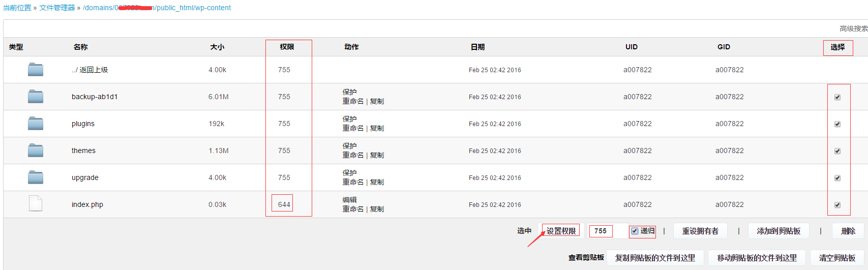Uncheck the backup-ab1d1 row checkbox

(x=837, y=97)
